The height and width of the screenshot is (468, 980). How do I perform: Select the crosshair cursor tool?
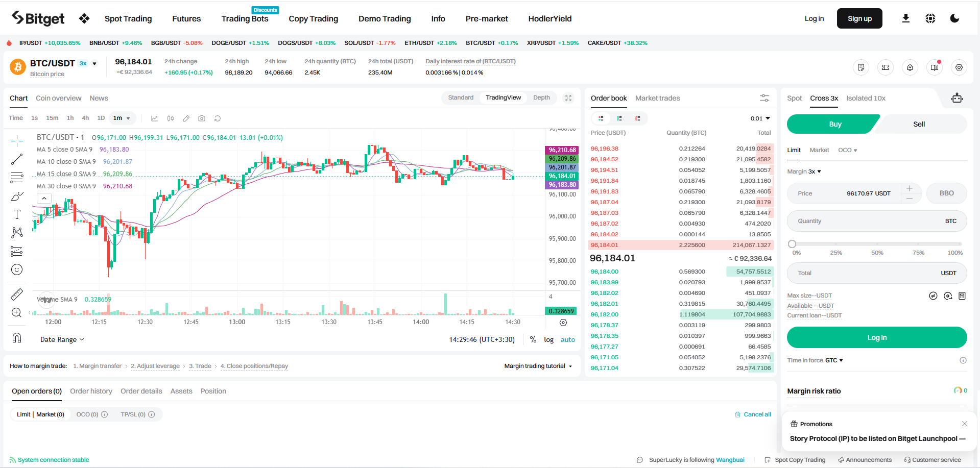(x=17, y=141)
